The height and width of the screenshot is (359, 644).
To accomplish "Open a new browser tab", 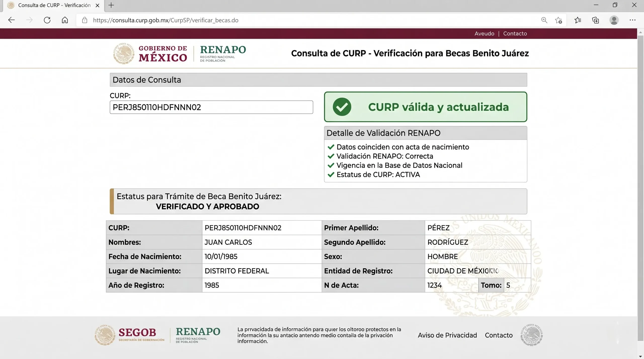I will coord(111,5).
